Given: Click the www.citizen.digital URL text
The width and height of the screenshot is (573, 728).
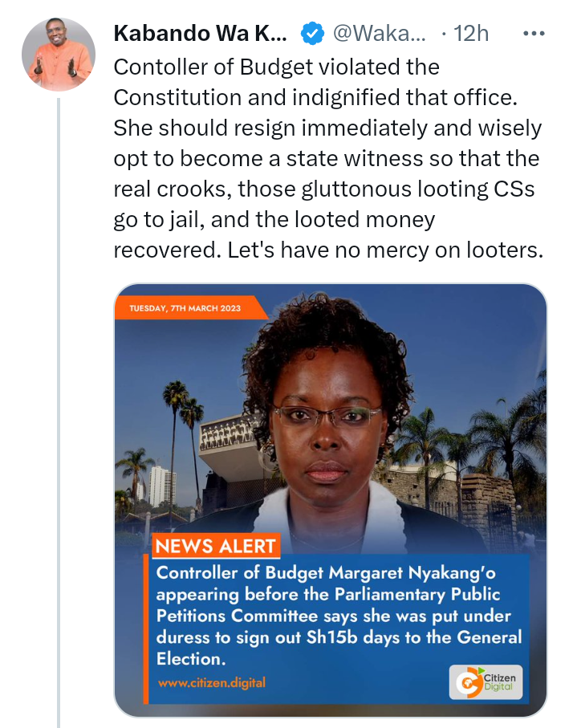Looking at the screenshot, I should [x=212, y=682].
